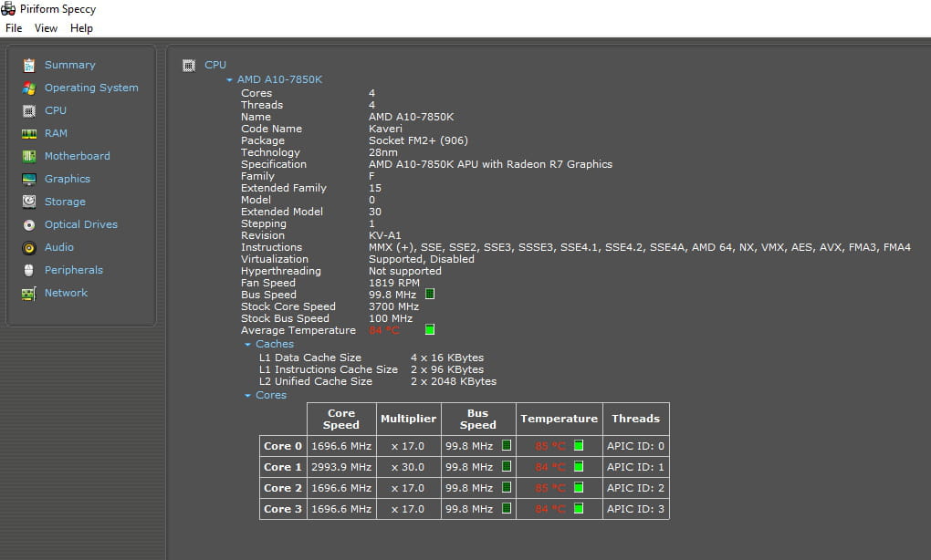Click the Summary clipboard icon
Screen dimensions: 931x560
[28, 66]
